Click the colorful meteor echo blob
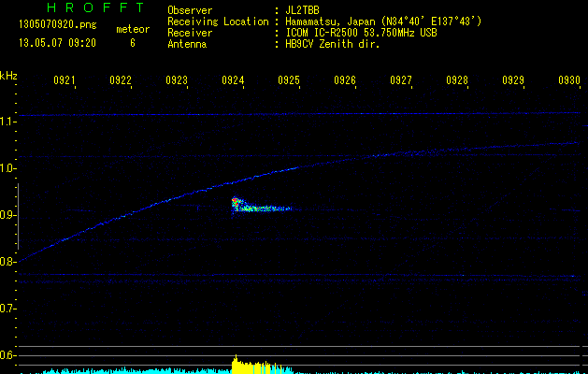This screenshot has width=588, height=374. click(241, 205)
